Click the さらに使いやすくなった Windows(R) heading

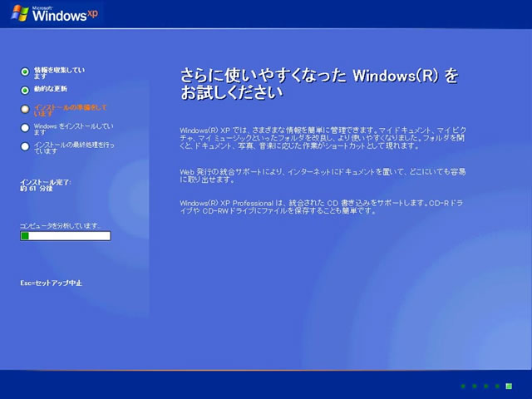[x=319, y=83]
